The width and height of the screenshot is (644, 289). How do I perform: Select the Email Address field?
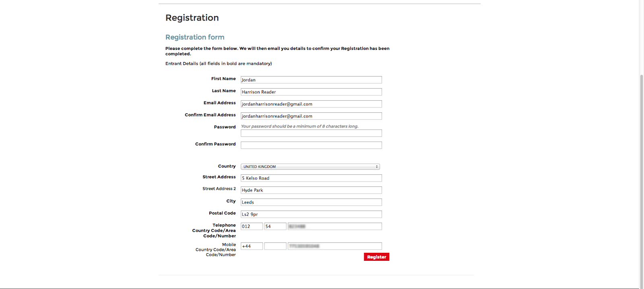311,104
